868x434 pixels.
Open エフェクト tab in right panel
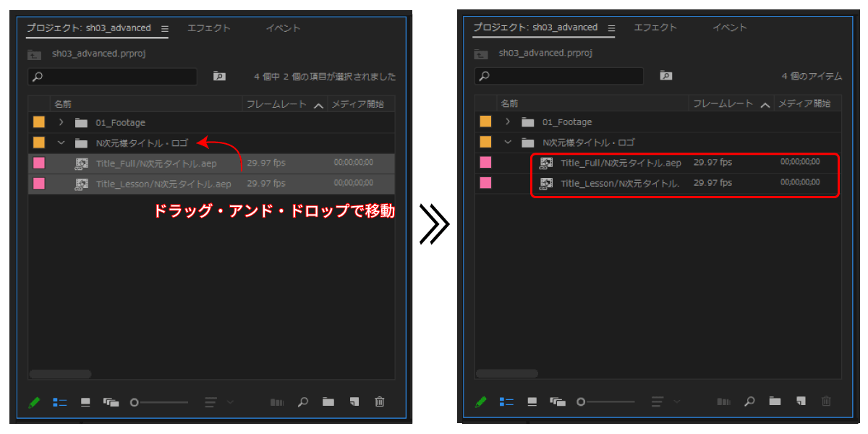click(x=655, y=27)
